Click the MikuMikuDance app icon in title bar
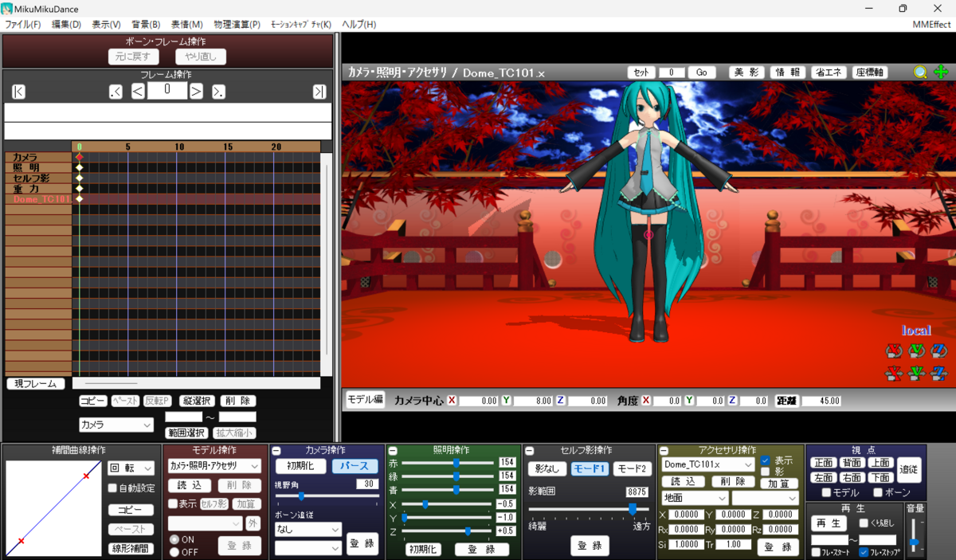Image resolution: width=956 pixels, height=560 pixels. click(7, 9)
